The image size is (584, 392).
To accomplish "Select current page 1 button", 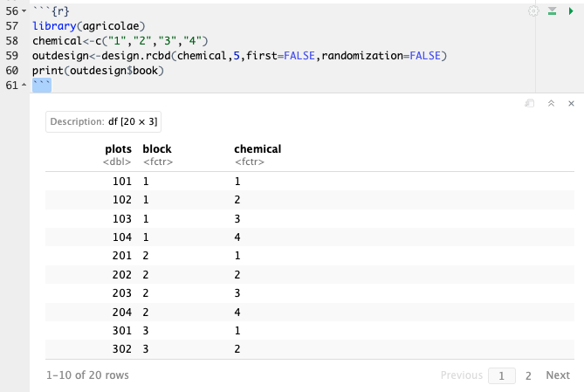I will click(501, 375).
